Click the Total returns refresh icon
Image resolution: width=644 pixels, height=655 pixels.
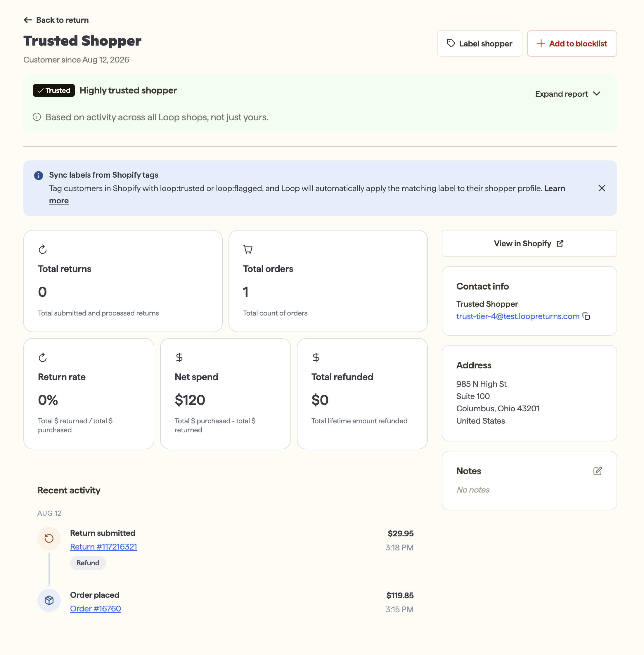pos(43,249)
